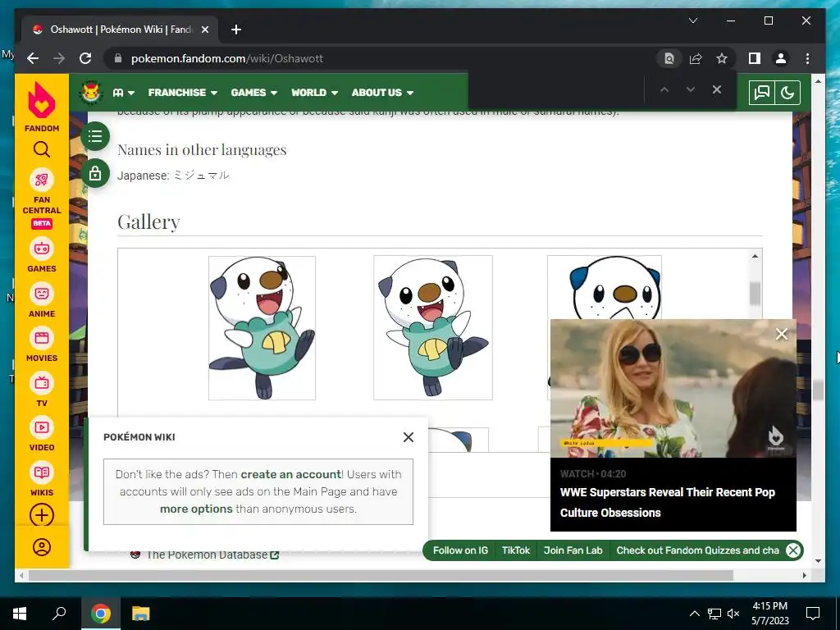Click the gallery vertical scrollbar thumb

point(755,294)
